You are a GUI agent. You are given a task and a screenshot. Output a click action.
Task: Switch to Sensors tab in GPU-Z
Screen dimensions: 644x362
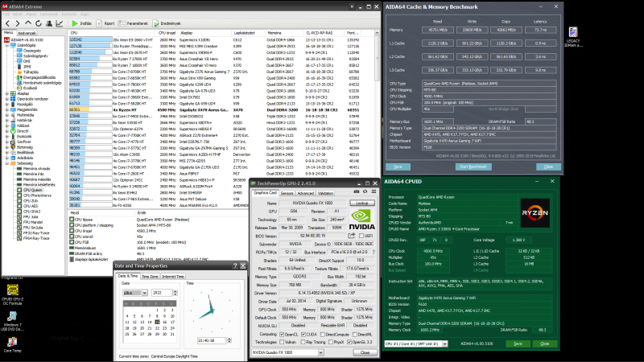pos(287,193)
